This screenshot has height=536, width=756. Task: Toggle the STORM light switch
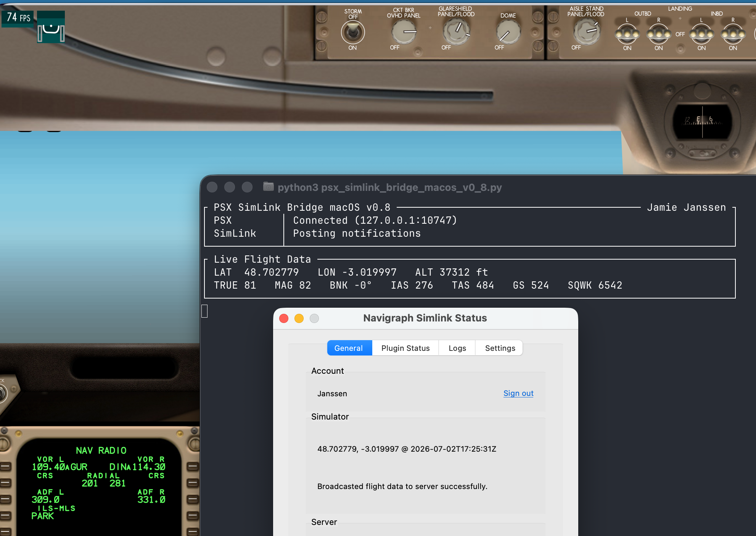coord(353,32)
